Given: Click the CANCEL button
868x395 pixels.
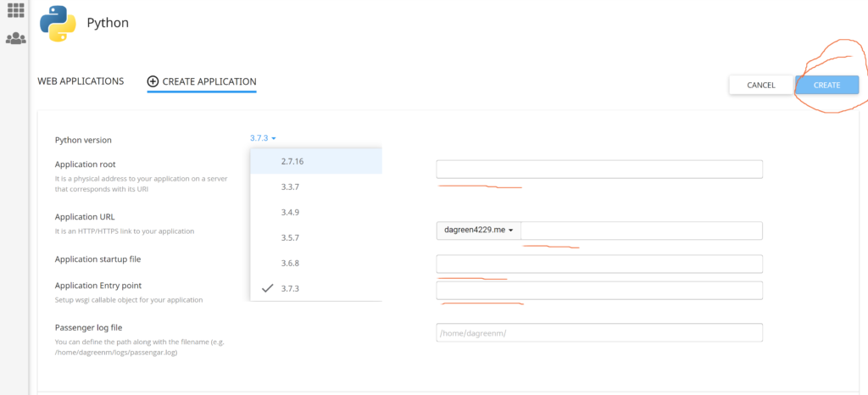Looking at the screenshot, I should 761,86.
